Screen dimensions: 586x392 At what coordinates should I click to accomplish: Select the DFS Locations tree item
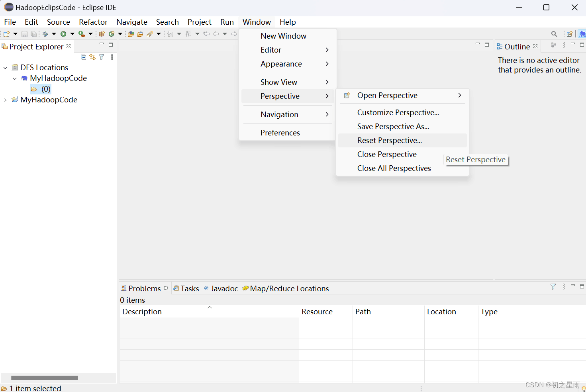(x=40, y=67)
